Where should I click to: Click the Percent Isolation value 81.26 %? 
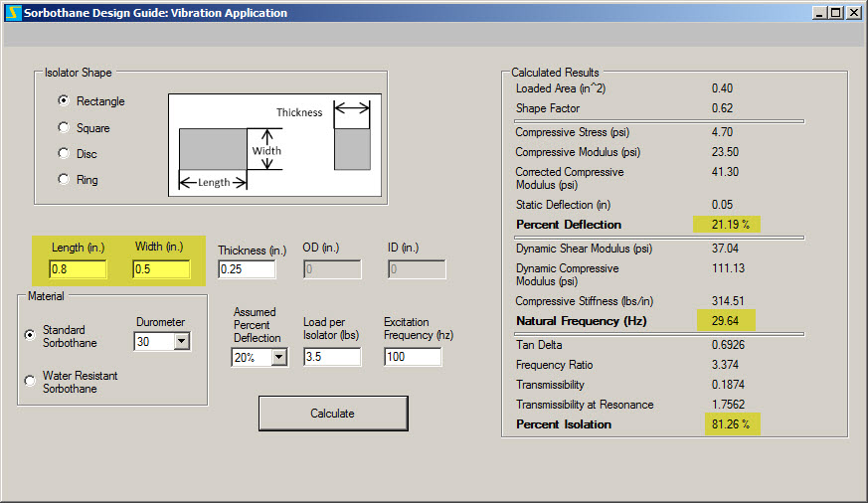pyautogui.click(x=730, y=424)
